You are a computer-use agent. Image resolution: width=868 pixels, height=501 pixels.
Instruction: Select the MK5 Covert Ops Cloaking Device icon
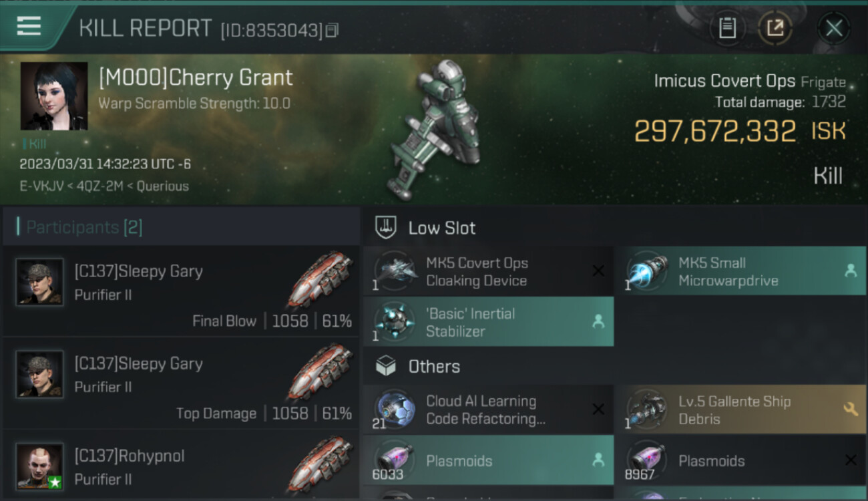[x=395, y=271]
